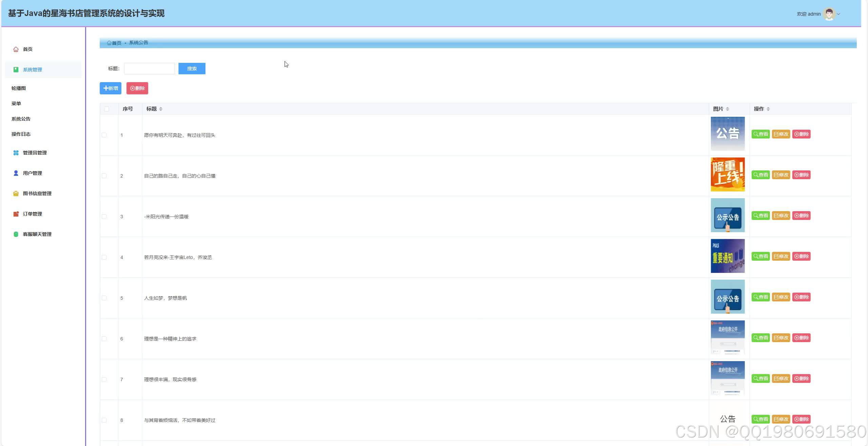Select the checkbox for row 4
The height and width of the screenshot is (446, 868).
(104, 257)
